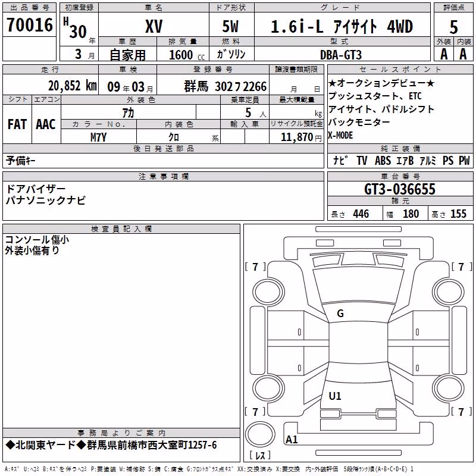476x476 pixels.
Task: Click the interior grade A under 内装
Action: [x=463, y=54]
